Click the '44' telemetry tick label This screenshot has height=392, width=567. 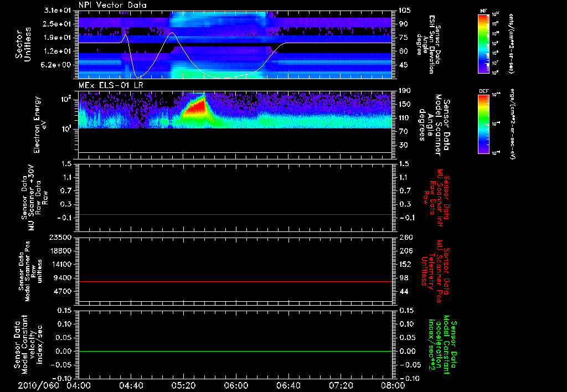coord(403,291)
